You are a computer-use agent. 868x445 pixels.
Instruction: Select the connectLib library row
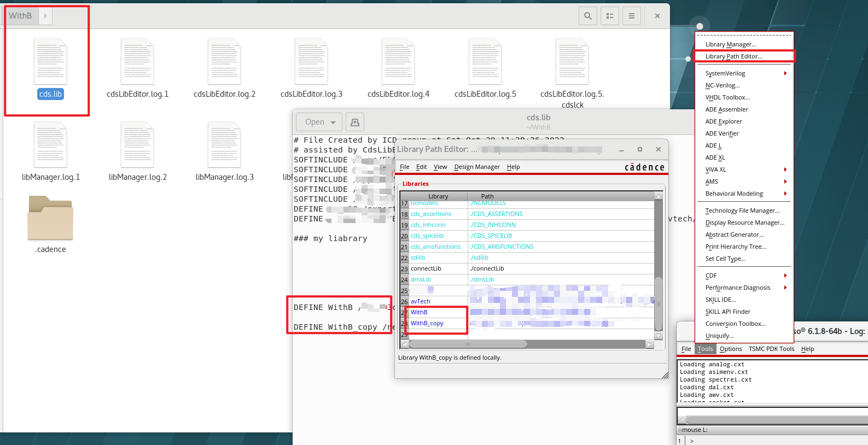pyautogui.click(x=527, y=268)
